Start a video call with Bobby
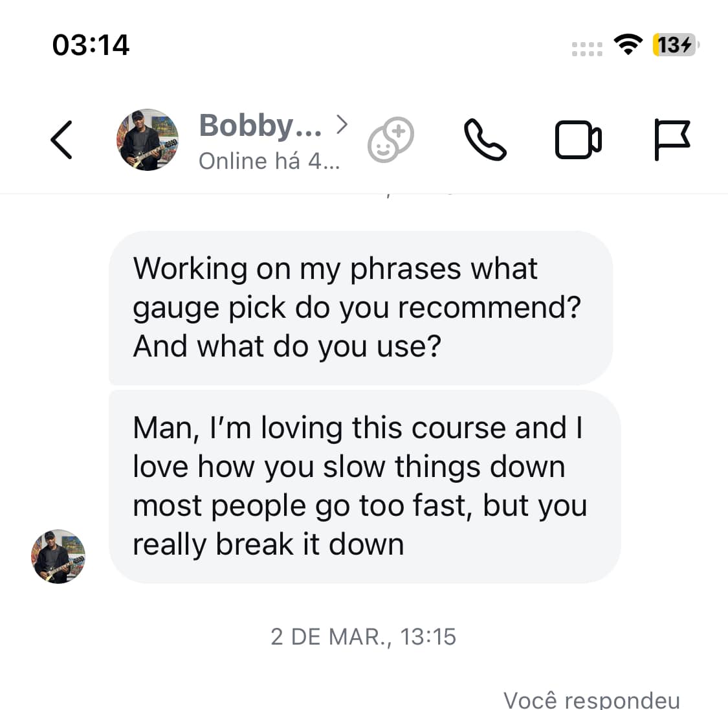This screenshot has height=710, width=728. (578, 140)
